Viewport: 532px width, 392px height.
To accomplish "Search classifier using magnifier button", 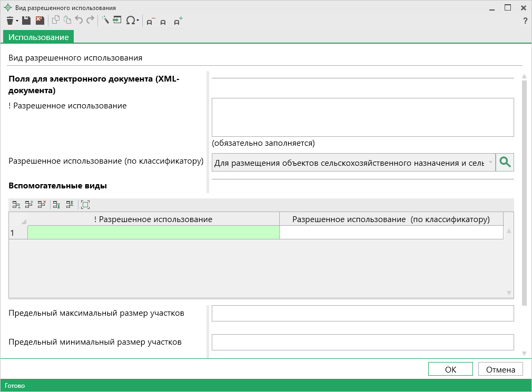I will 505,163.
